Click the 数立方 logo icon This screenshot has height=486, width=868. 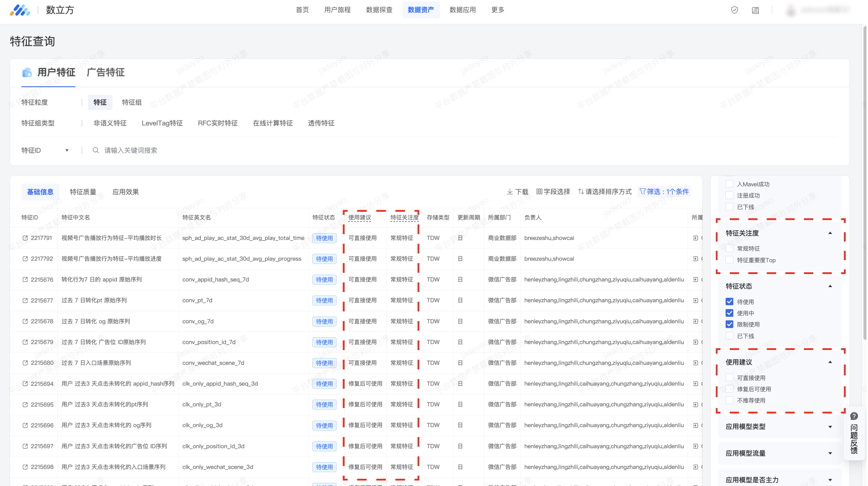[x=20, y=10]
